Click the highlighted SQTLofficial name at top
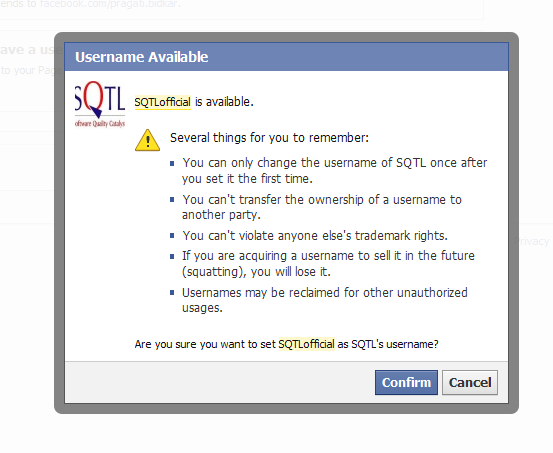This screenshot has height=453, width=553. tap(163, 102)
